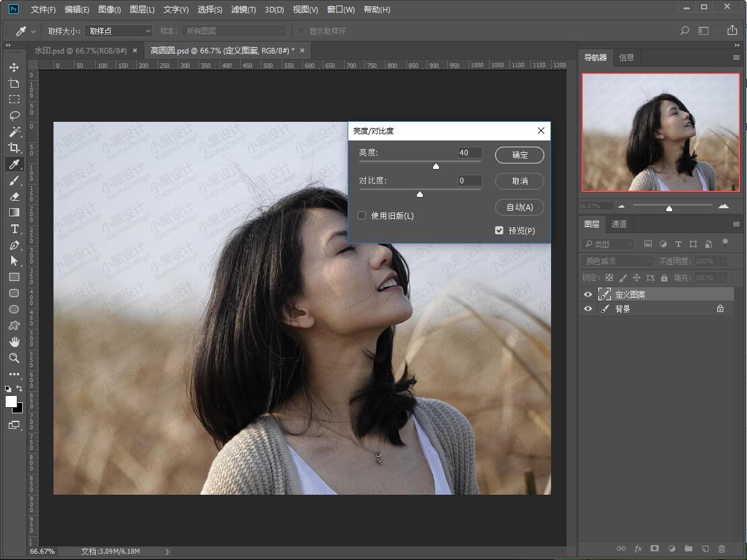Select the Magic Wand tool

coord(14,132)
